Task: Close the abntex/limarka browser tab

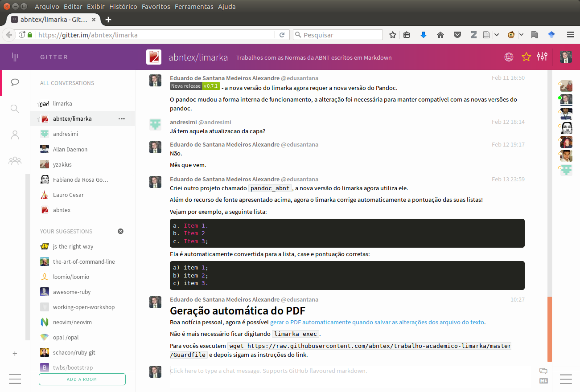Action: [94, 20]
